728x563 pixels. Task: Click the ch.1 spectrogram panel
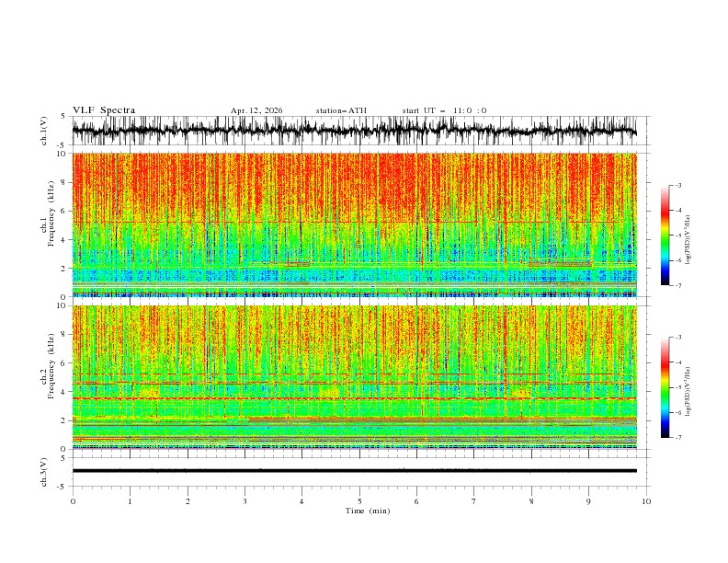pos(354,224)
